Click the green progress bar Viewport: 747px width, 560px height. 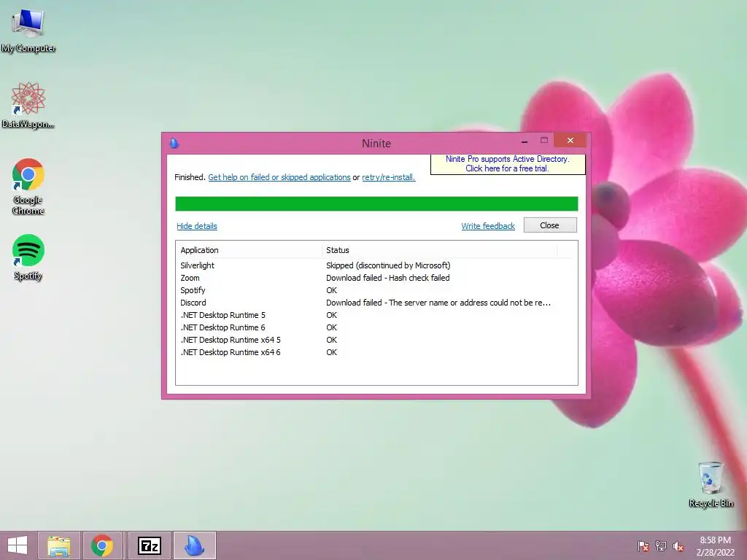coord(376,204)
